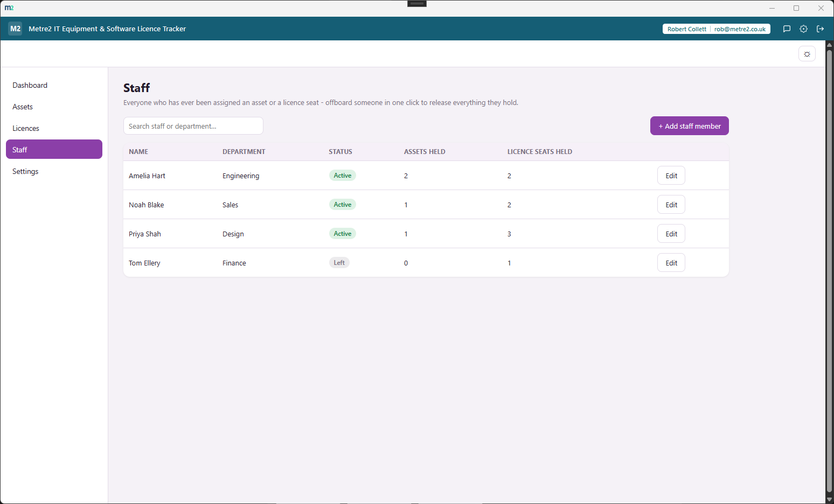The image size is (834, 504).
Task: Click the Design department cell
Action: pos(233,234)
